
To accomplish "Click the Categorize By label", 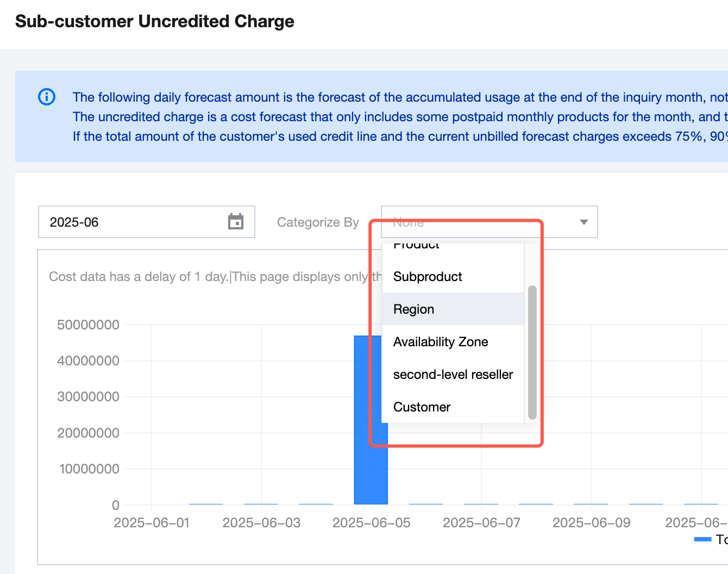I will 318,222.
